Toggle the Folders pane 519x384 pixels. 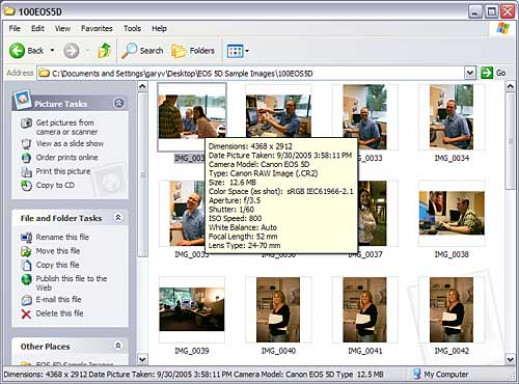tap(193, 51)
